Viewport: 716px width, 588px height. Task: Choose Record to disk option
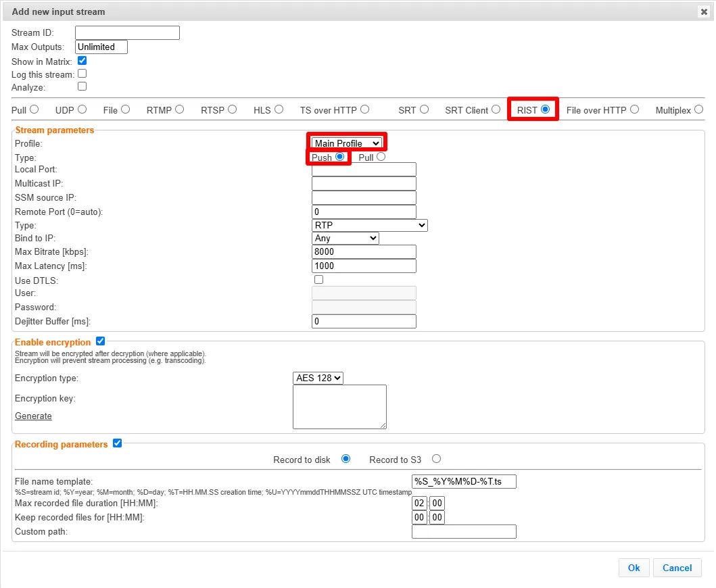point(345,459)
